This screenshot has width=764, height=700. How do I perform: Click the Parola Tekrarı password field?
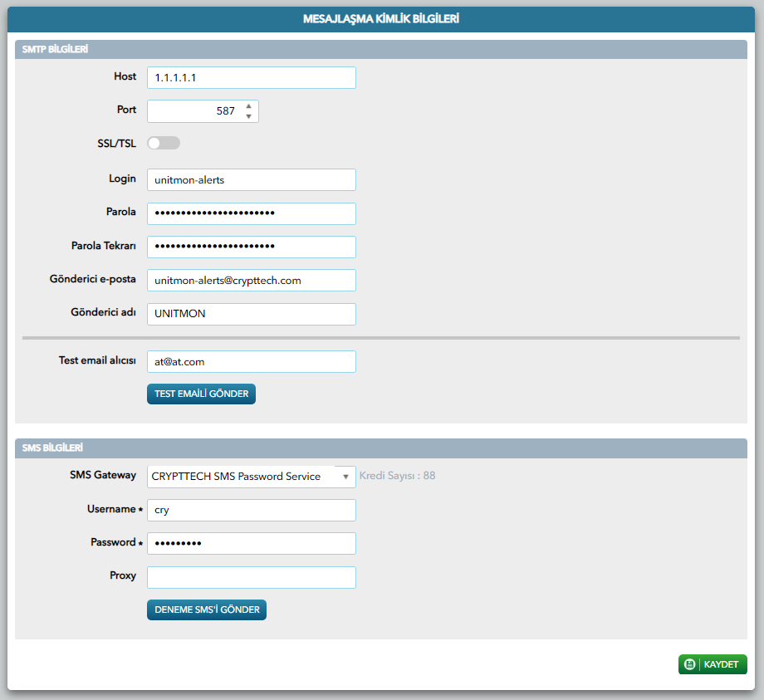click(x=252, y=247)
